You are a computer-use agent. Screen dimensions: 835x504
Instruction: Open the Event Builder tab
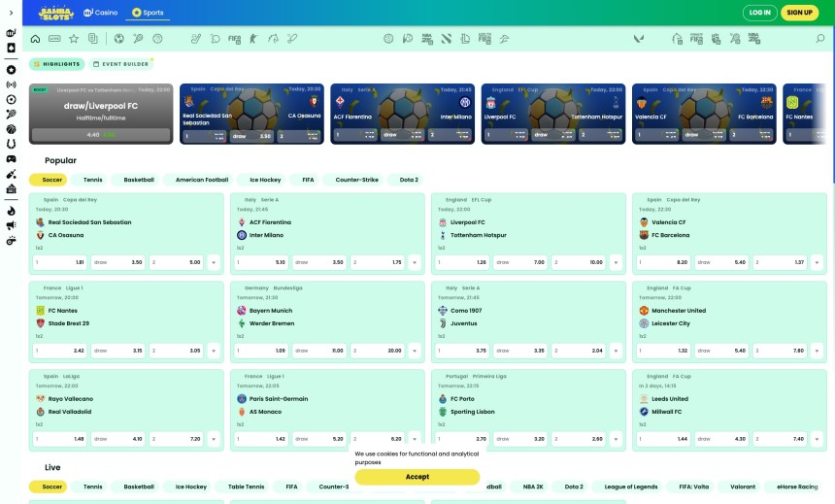click(x=121, y=64)
